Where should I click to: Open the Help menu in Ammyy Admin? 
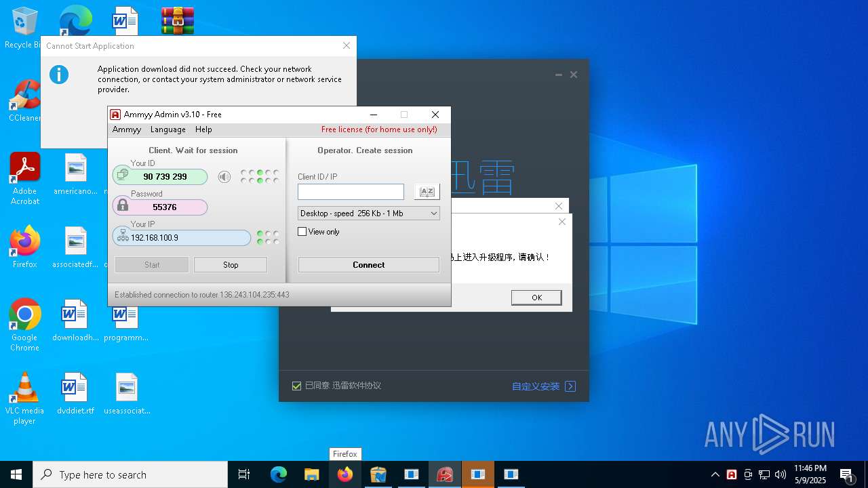point(203,129)
